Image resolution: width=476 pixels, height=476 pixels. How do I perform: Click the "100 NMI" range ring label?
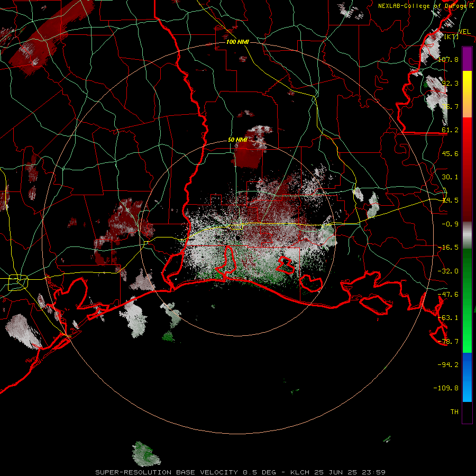[x=237, y=42]
